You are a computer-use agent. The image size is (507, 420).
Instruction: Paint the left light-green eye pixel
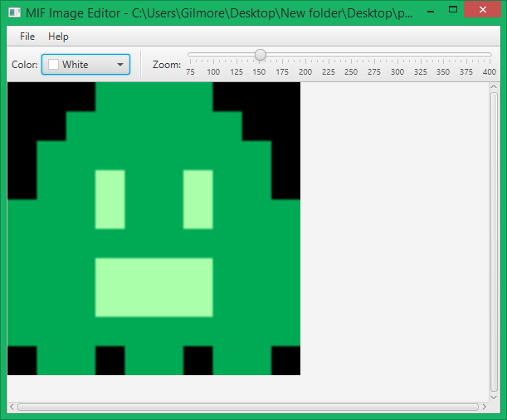[x=110, y=199]
